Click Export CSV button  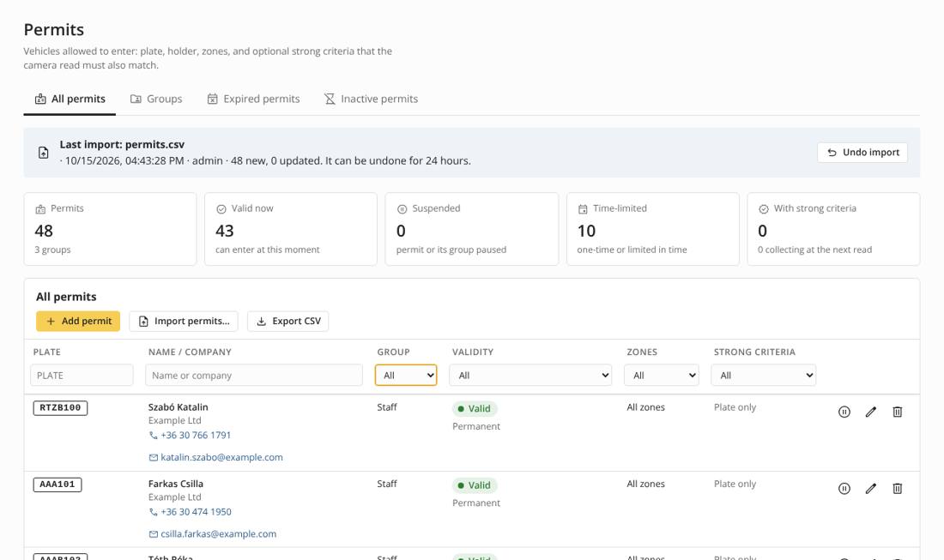coord(287,322)
